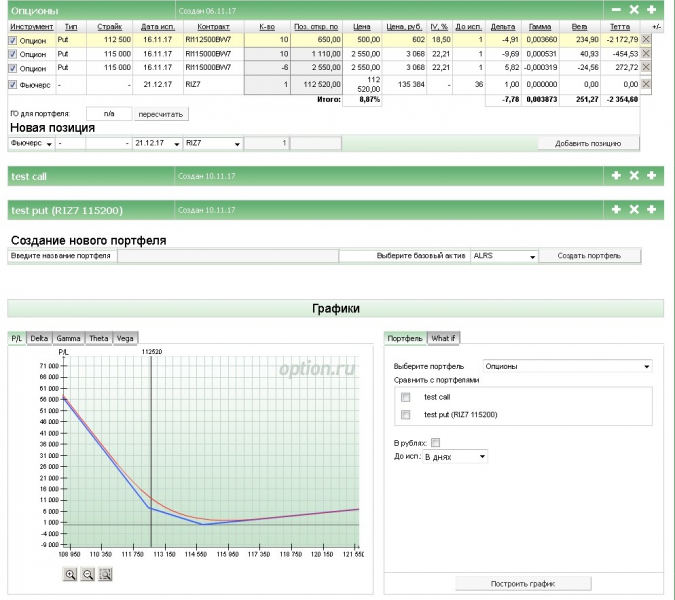Click the new position quantity field showing 1

(267, 143)
